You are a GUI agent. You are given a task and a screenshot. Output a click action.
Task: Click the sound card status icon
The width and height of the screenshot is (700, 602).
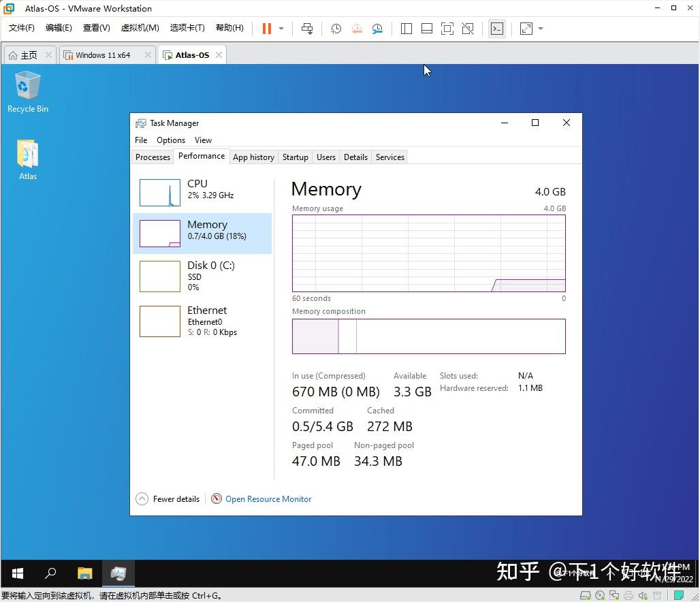pyautogui.click(x=643, y=595)
